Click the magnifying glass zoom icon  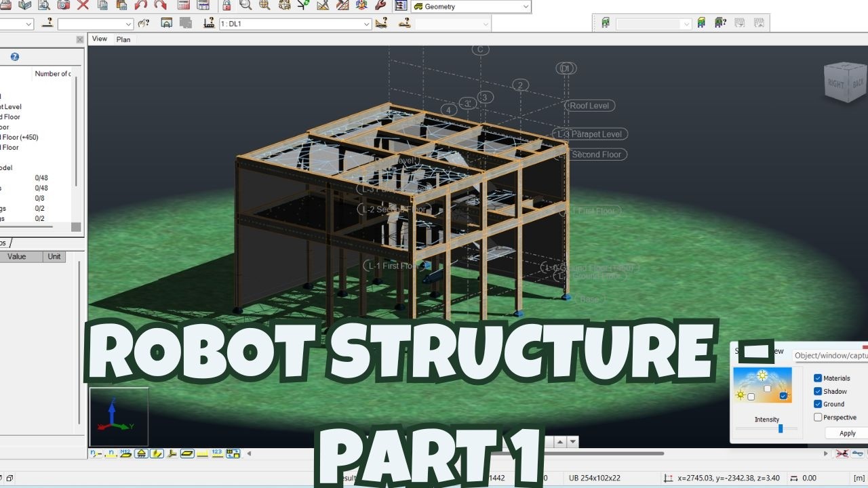click(245, 5)
